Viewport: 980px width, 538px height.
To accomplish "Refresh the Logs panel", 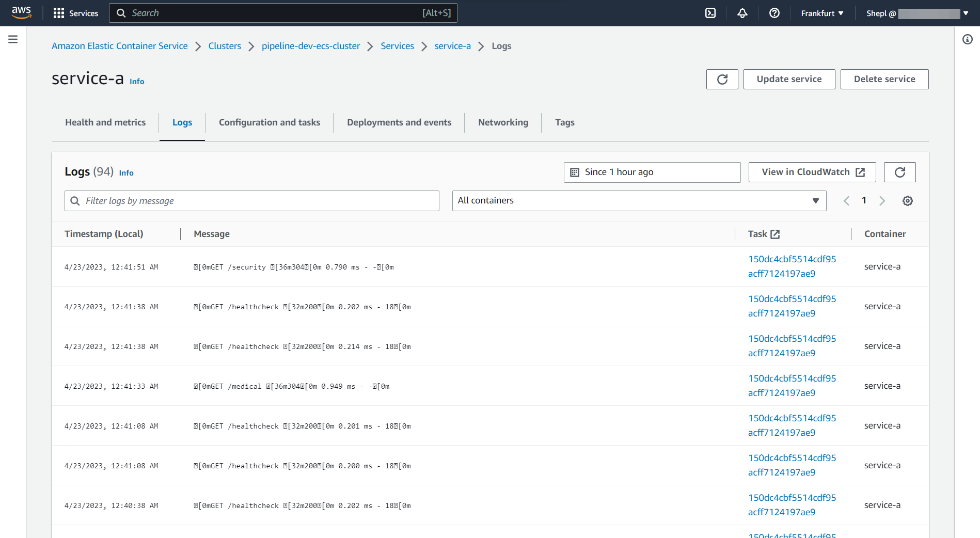I will [x=899, y=172].
